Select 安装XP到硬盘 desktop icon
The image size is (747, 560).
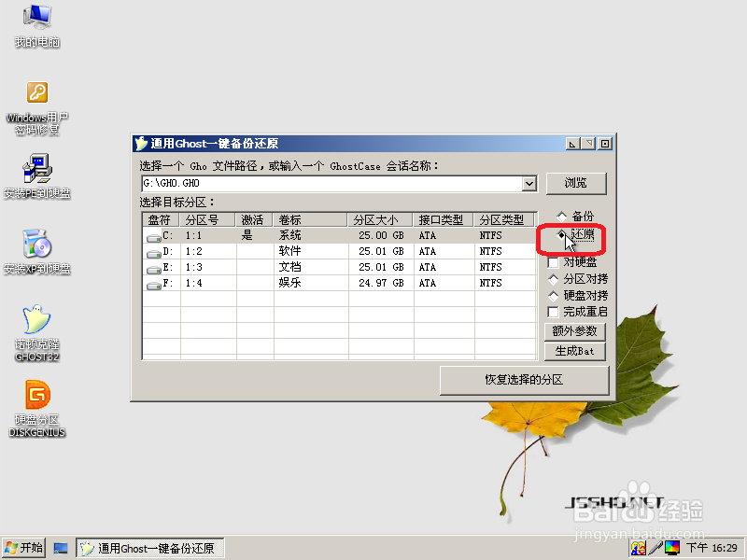[x=36, y=252]
